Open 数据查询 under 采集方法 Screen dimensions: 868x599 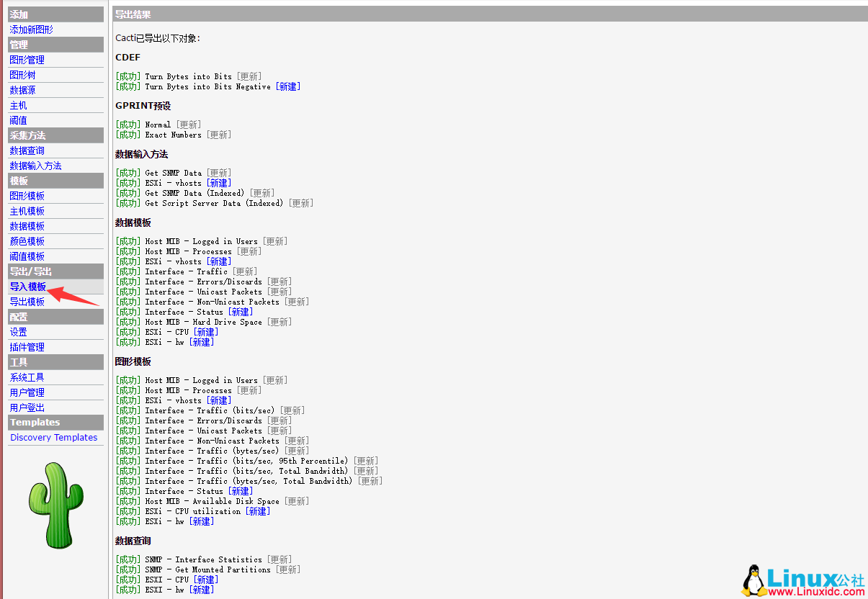tap(27, 150)
